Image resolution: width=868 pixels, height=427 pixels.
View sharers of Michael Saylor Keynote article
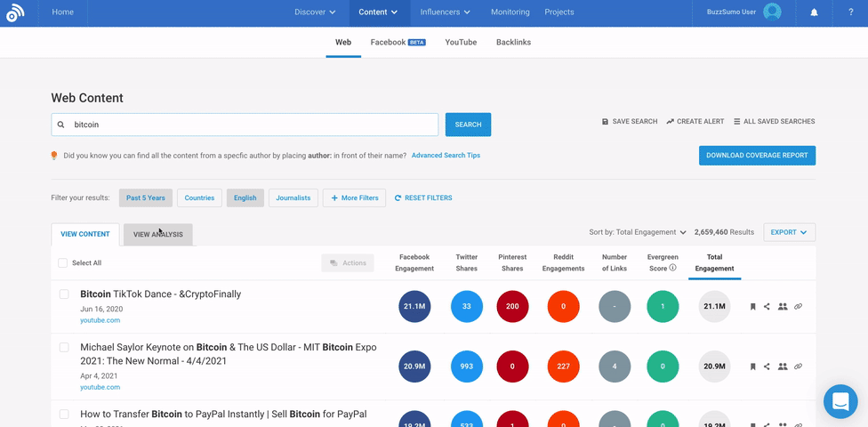click(783, 367)
